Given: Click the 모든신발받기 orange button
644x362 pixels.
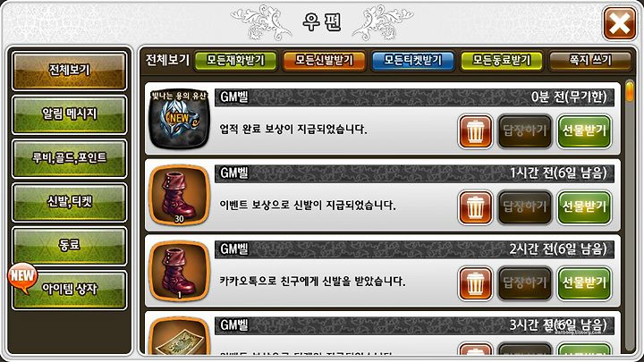Looking at the screenshot, I should (x=324, y=61).
